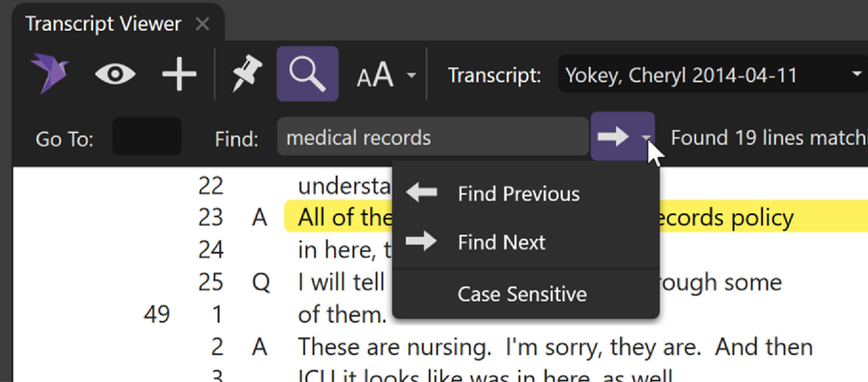Click the pushpin icon in toolbar

(x=246, y=74)
